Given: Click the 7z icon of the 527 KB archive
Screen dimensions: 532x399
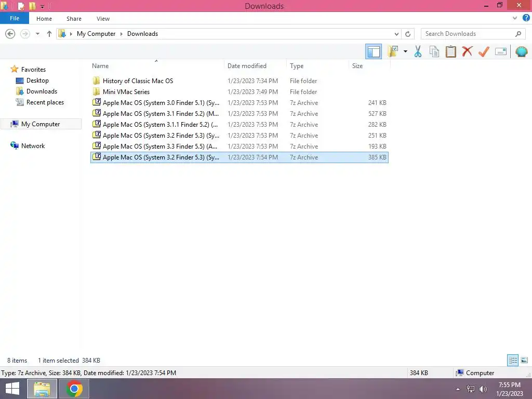Looking at the screenshot, I should pos(97,113).
